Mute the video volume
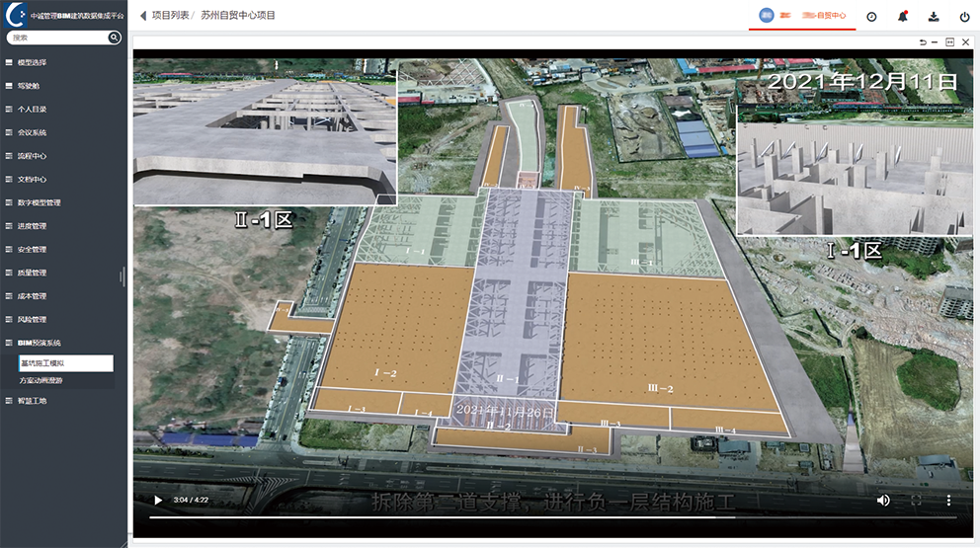 pyautogui.click(x=883, y=501)
